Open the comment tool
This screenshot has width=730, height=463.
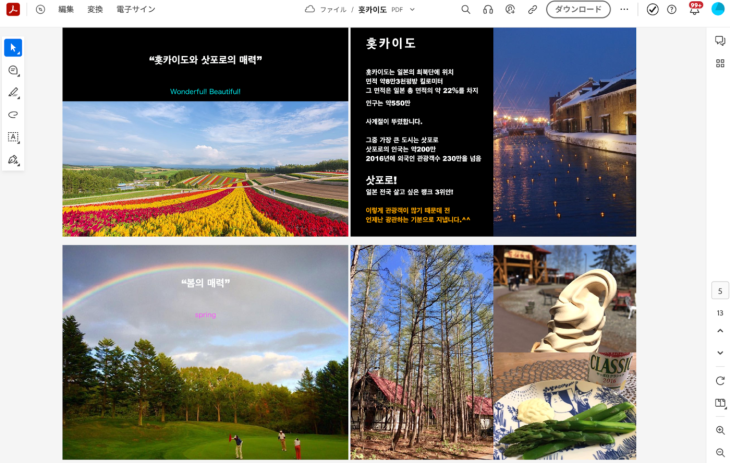point(13,71)
